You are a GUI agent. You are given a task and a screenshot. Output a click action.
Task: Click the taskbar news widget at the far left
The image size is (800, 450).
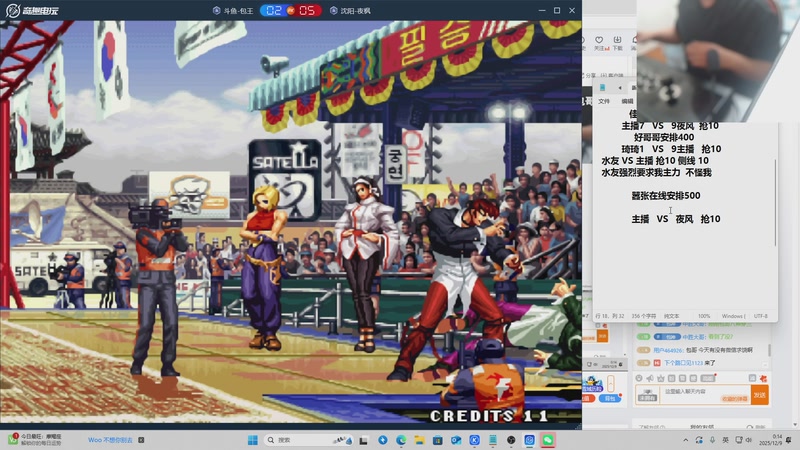35,439
